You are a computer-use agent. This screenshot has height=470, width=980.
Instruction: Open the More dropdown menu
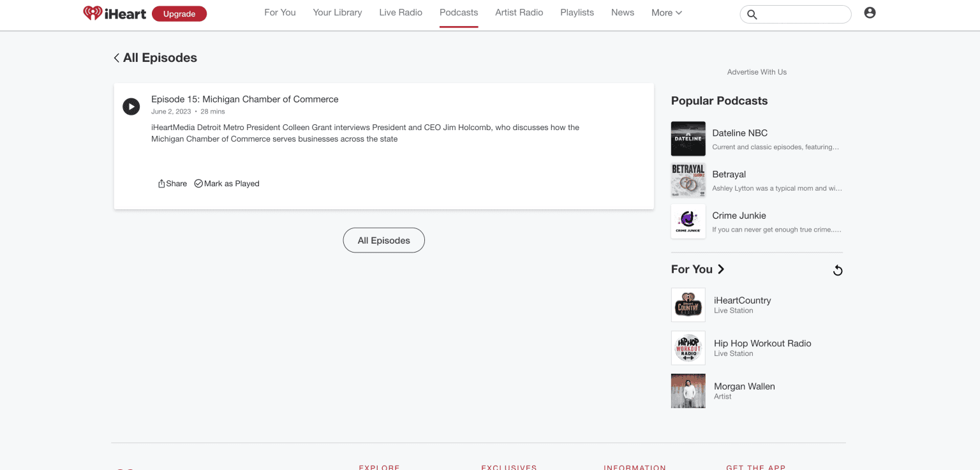pyautogui.click(x=667, y=13)
